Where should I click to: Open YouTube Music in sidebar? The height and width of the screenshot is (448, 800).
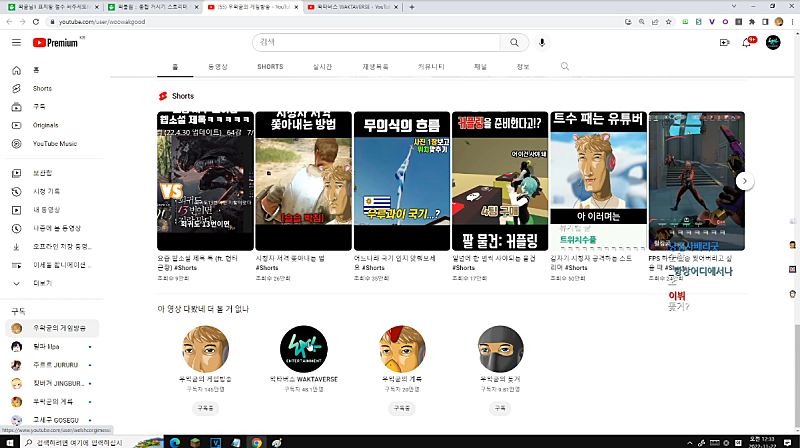tap(54, 143)
